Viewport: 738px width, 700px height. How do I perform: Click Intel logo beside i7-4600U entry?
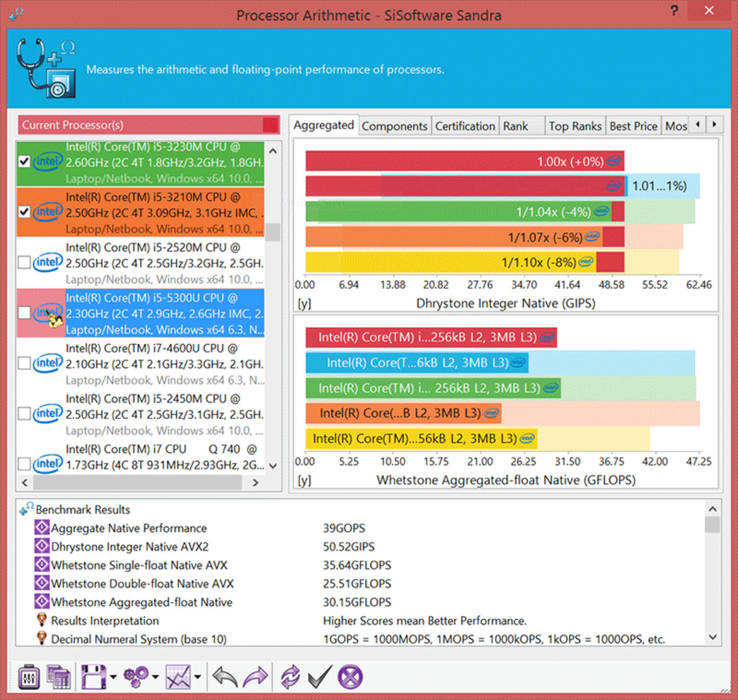[x=47, y=363]
